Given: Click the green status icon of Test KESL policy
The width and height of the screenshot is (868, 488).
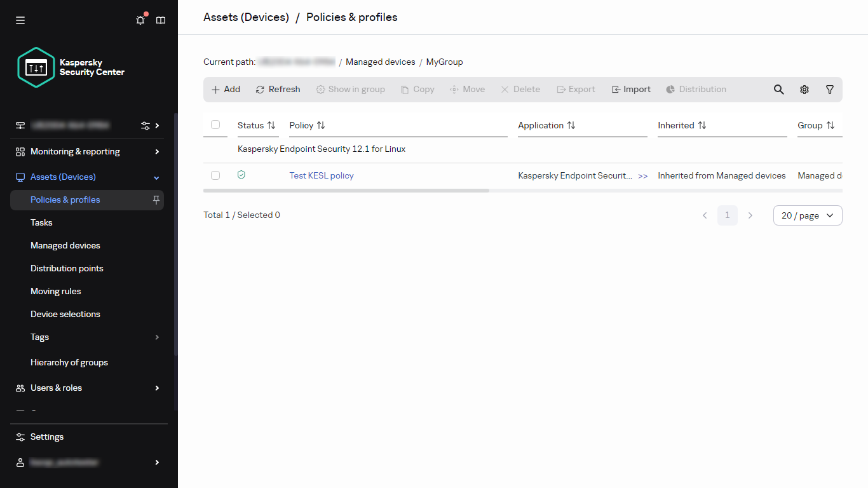Looking at the screenshot, I should click(x=241, y=175).
